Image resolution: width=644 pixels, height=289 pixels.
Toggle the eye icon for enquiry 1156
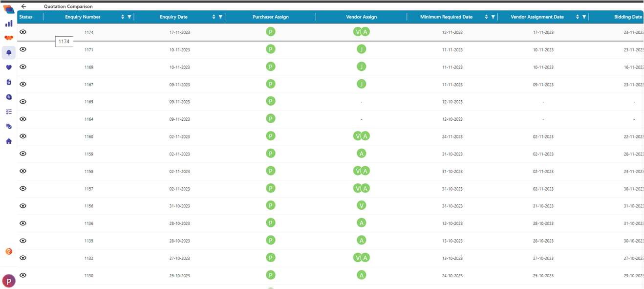click(23, 206)
